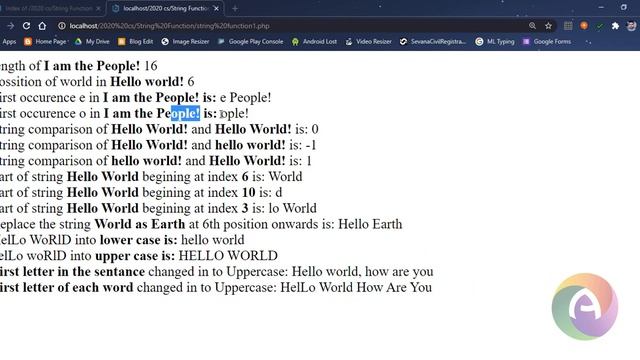640x360 pixels.
Task: Click the bold 'upper case is:' text
Action: tap(135, 256)
